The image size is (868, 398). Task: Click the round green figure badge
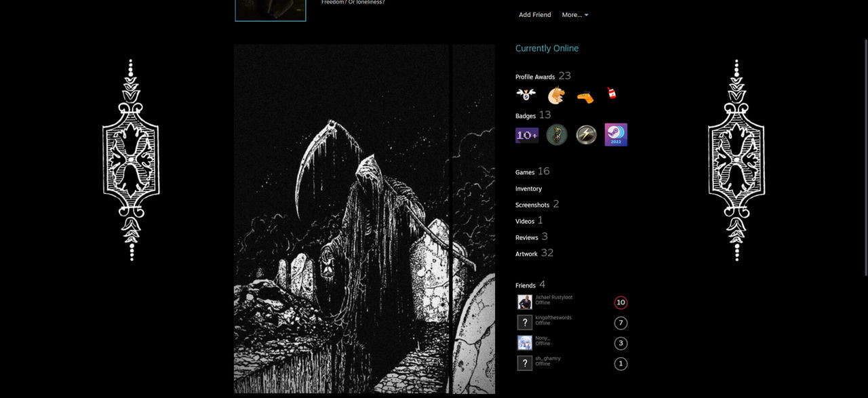(x=557, y=135)
